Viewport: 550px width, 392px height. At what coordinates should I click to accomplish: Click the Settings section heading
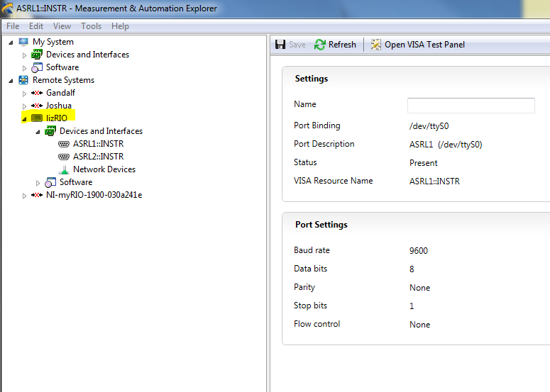click(312, 79)
